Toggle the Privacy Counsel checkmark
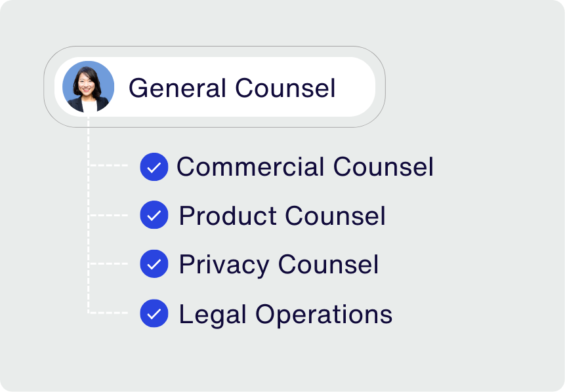The width and height of the screenshot is (565, 392). [154, 264]
